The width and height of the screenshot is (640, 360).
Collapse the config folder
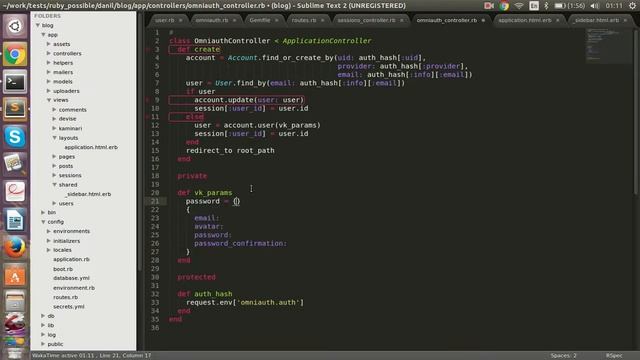point(43,222)
